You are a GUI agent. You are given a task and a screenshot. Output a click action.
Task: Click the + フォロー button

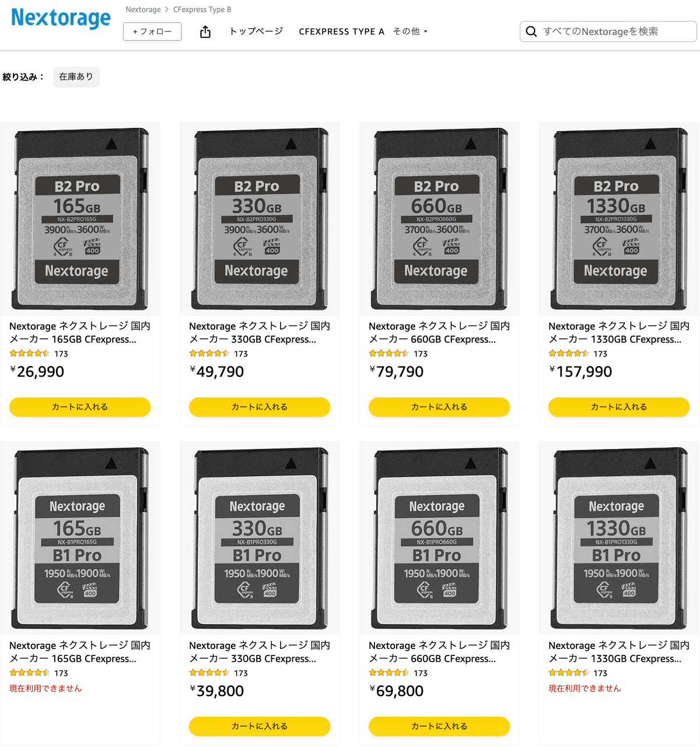pos(152,32)
